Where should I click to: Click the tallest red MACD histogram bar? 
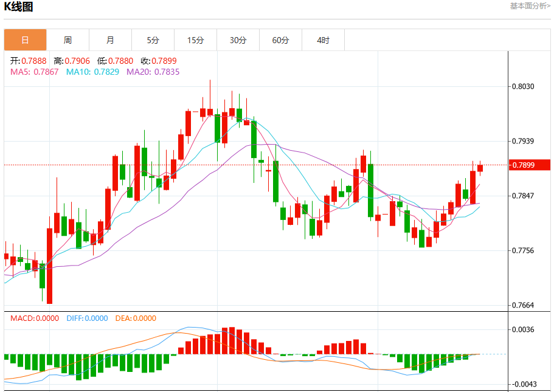click(232, 340)
